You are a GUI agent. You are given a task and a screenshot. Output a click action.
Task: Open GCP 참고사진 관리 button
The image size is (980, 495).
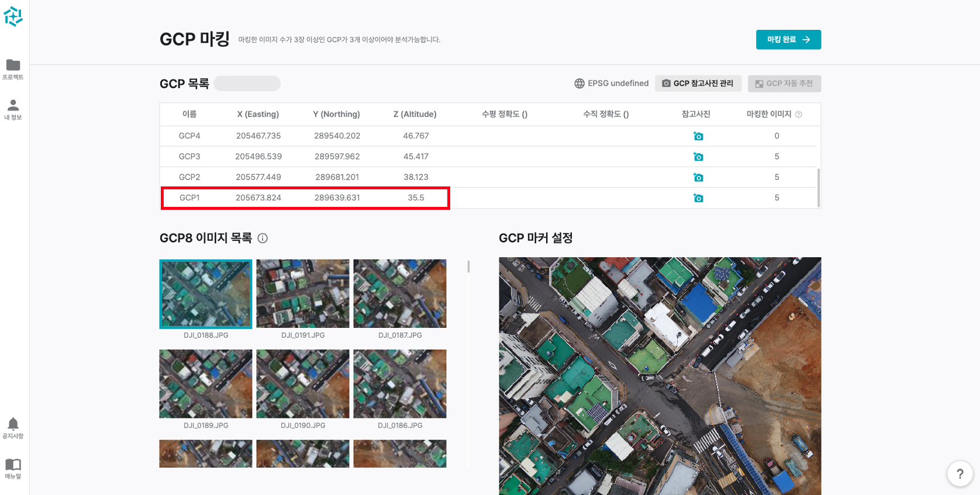point(698,84)
